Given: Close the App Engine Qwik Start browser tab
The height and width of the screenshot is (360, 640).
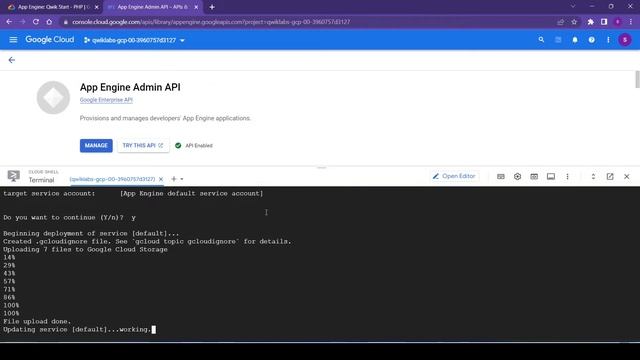Looking at the screenshot, I should tap(96, 7).
